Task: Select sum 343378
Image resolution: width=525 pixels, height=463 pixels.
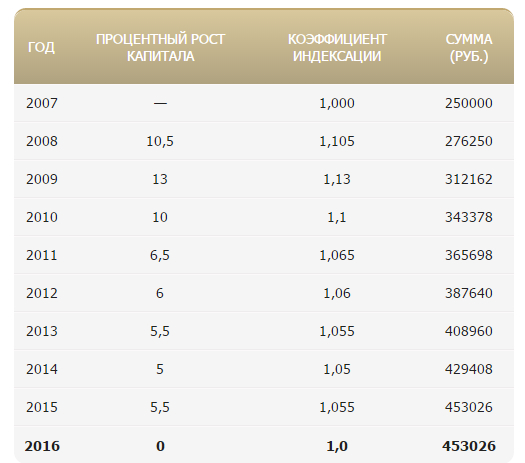Action: [469, 217]
